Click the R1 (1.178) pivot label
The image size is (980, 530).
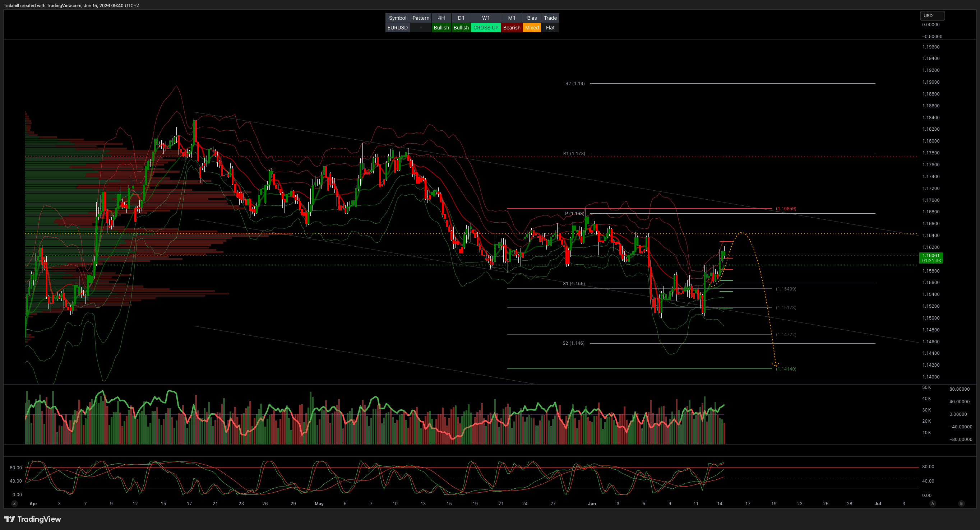click(574, 154)
